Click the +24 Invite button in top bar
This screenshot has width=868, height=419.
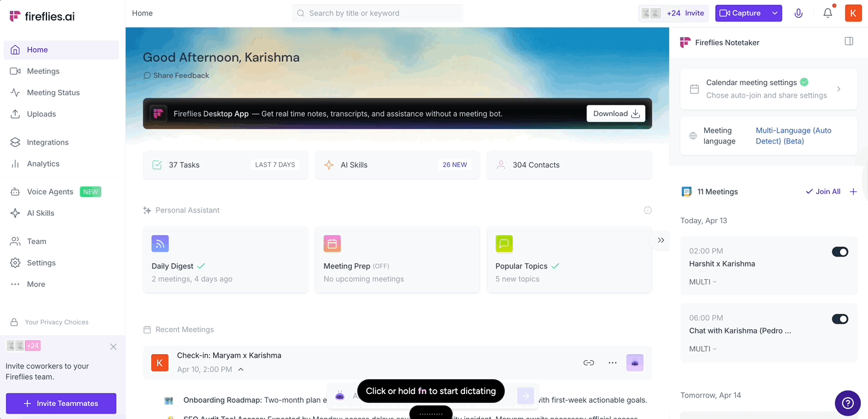click(x=673, y=13)
